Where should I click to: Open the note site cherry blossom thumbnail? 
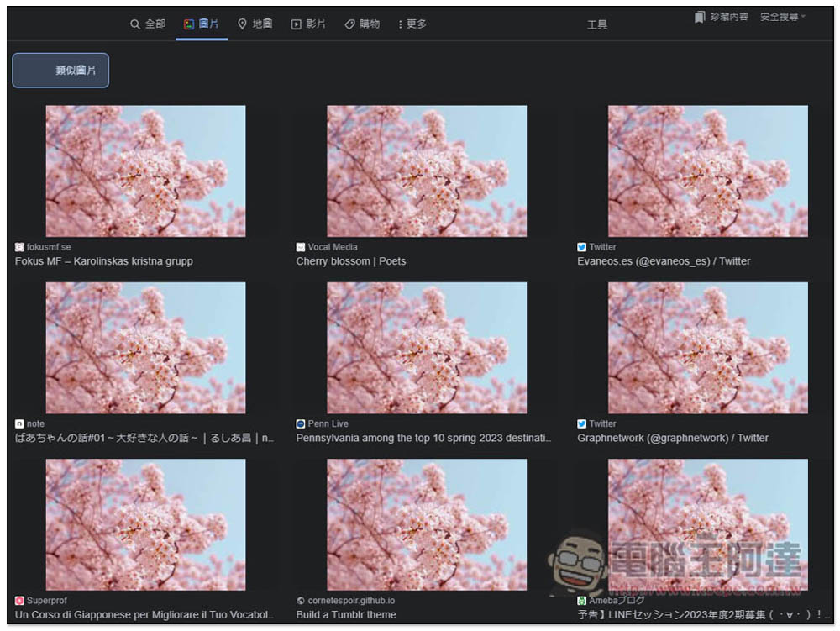point(145,348)
